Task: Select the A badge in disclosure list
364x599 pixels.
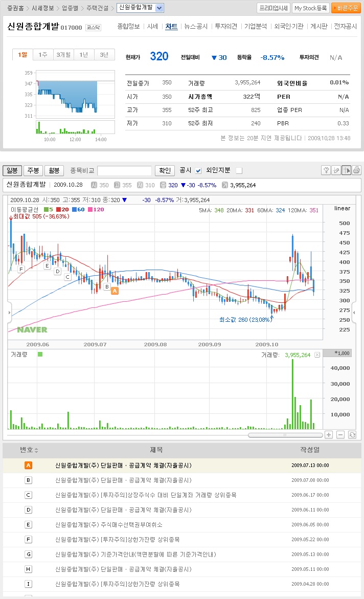Action: pyautogui.click(x=28, y=465)
